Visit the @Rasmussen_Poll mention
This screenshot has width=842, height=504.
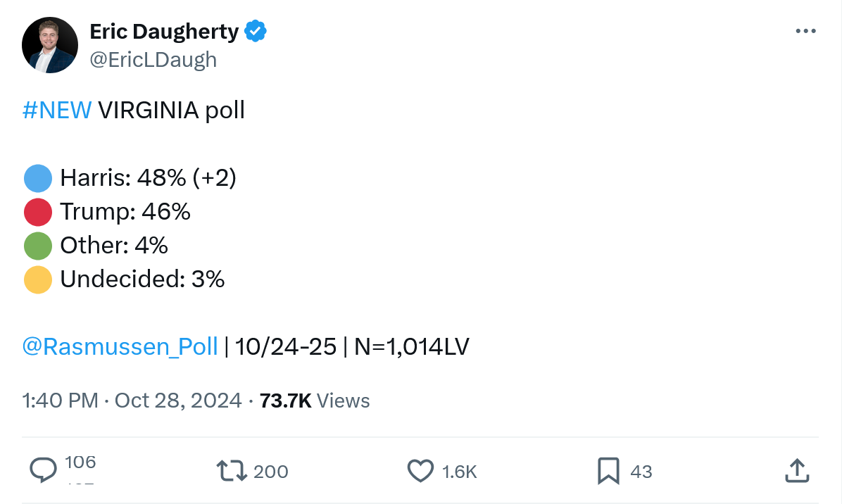(x=120, y=346)
